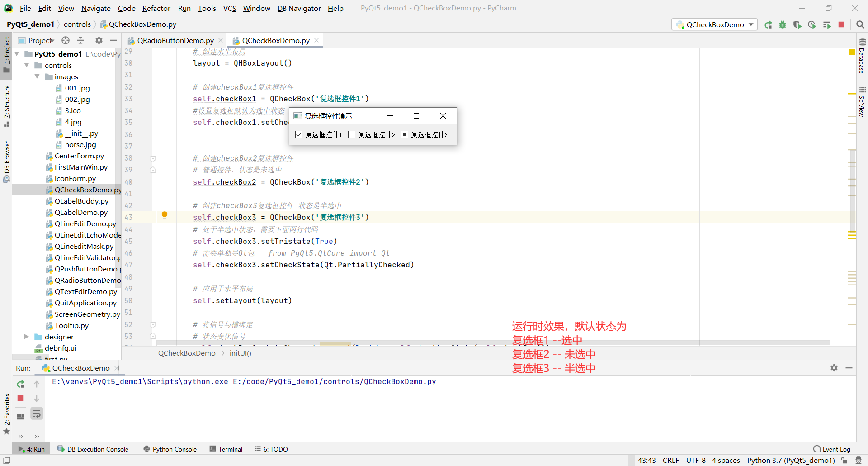Image resolution: width=868 pixels, height=466 pixels.
Task: Open the Project view dropdown
Action: 41,40
